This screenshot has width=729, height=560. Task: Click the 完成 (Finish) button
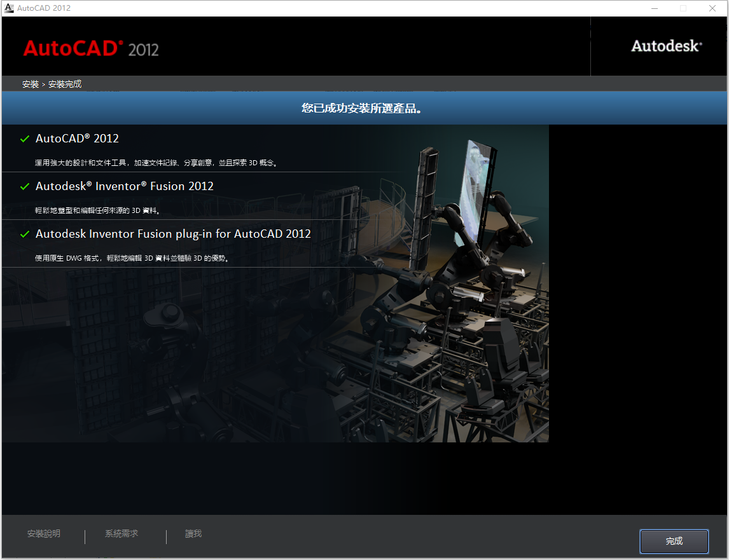674,541
